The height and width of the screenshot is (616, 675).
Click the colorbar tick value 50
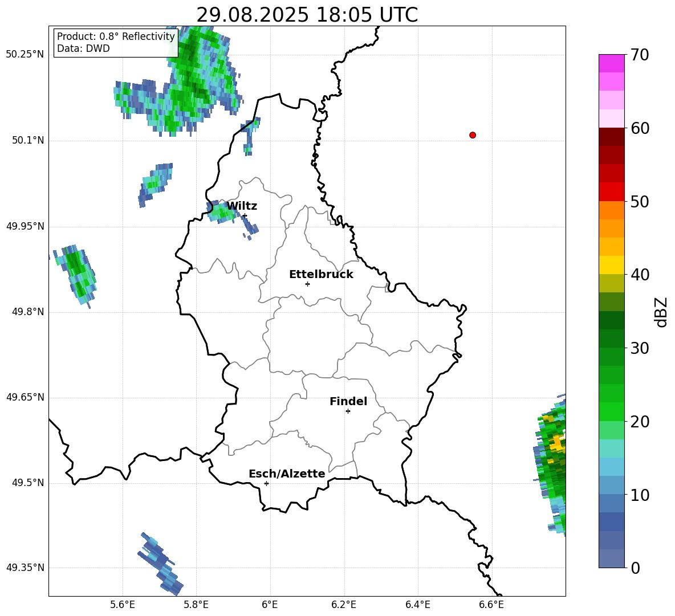tap(640, 201)
